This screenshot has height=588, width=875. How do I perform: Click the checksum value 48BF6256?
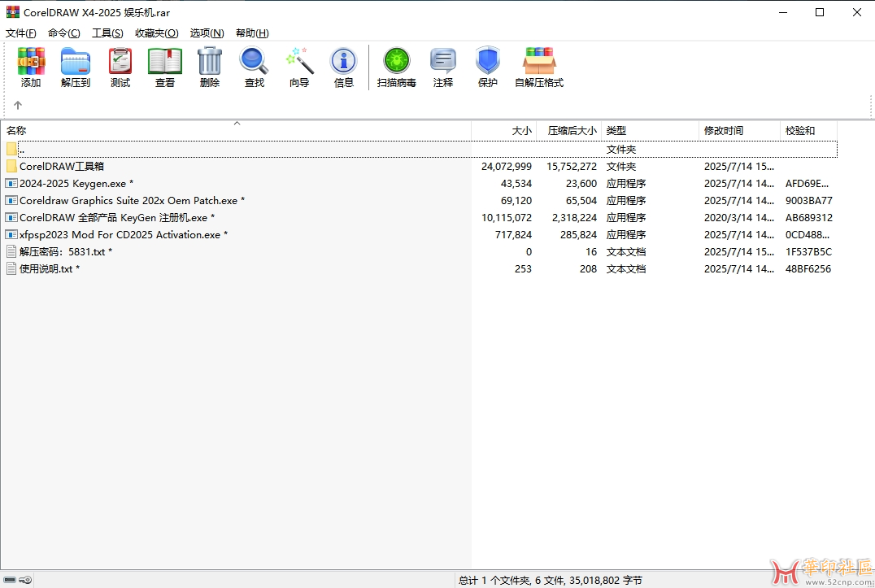coord(808,269)
